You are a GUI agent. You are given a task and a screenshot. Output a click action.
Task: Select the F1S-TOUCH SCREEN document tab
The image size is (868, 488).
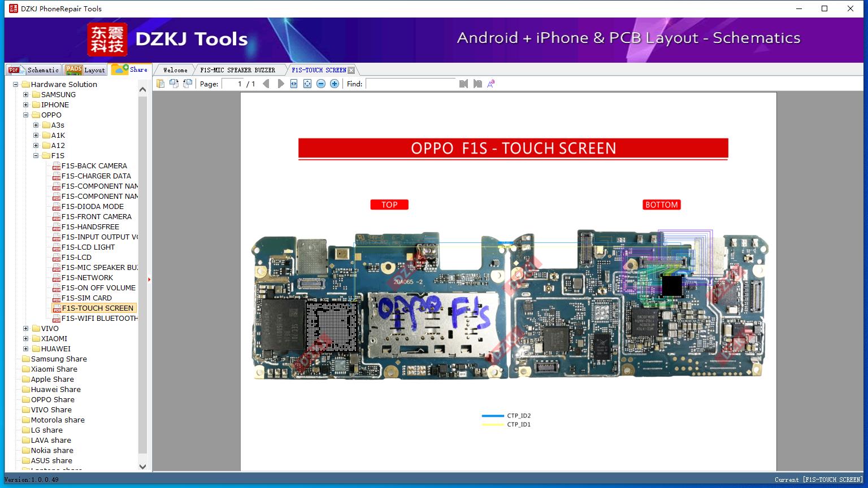319,70
